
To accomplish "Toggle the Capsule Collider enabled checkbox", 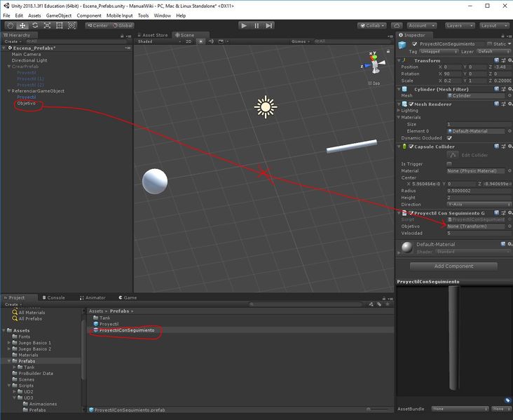I will click(411, 147).
